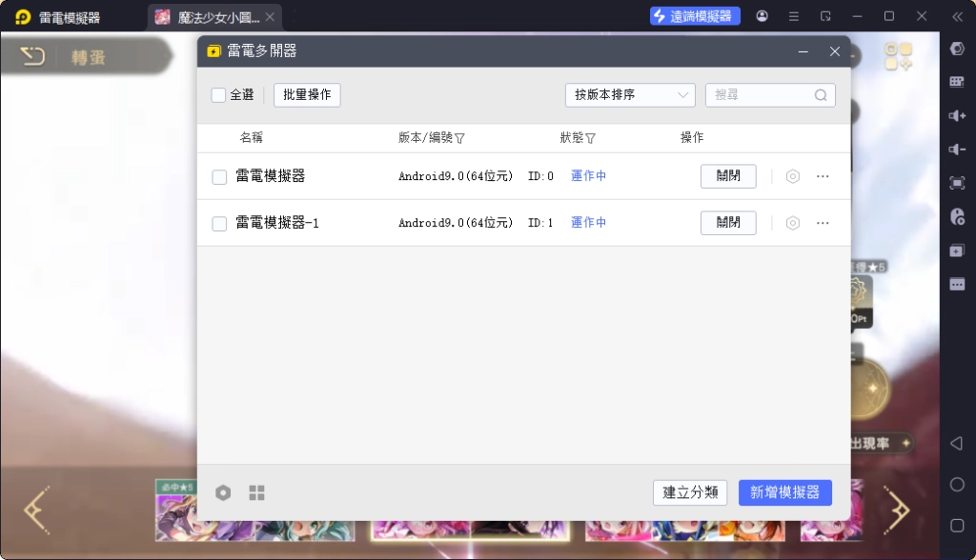976x560 pixels.
Task: Click the 建立分類 button
Action: click(689, 492)
